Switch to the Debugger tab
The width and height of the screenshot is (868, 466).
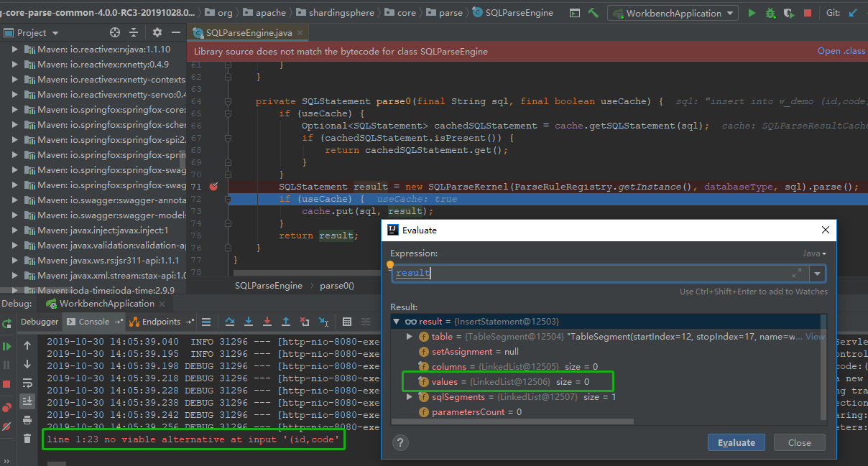(x=39, y=322)
